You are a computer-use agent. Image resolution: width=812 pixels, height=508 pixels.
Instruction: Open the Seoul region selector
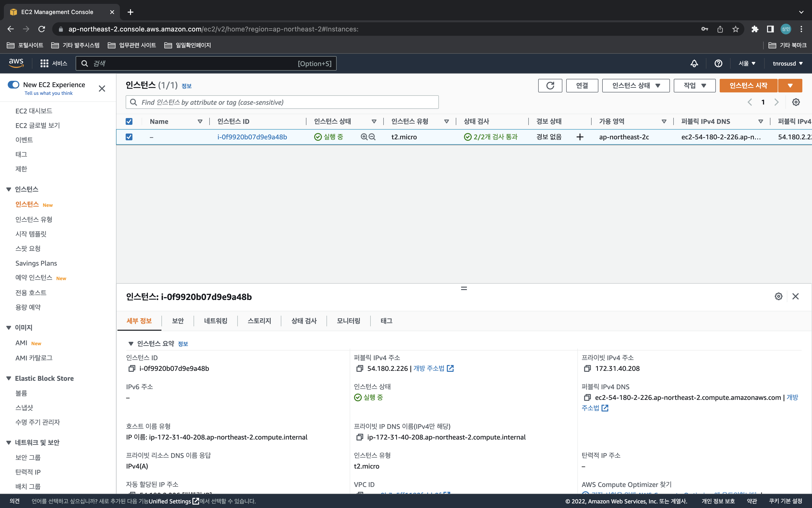(747, 63)
